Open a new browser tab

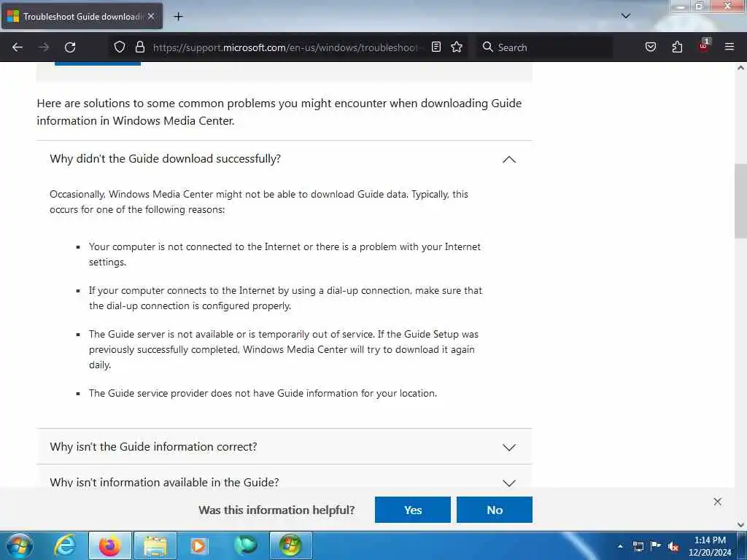click(x=178, y=17)
